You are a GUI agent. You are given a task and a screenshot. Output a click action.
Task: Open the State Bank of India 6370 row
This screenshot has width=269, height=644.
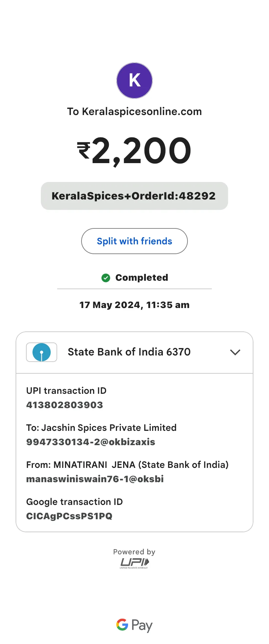(x=134, y=353)
